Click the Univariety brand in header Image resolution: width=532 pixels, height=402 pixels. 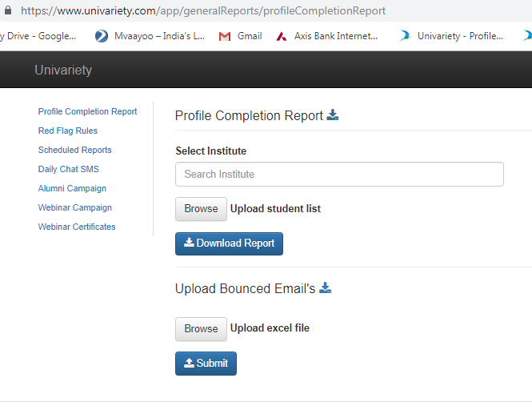(63, 70)
